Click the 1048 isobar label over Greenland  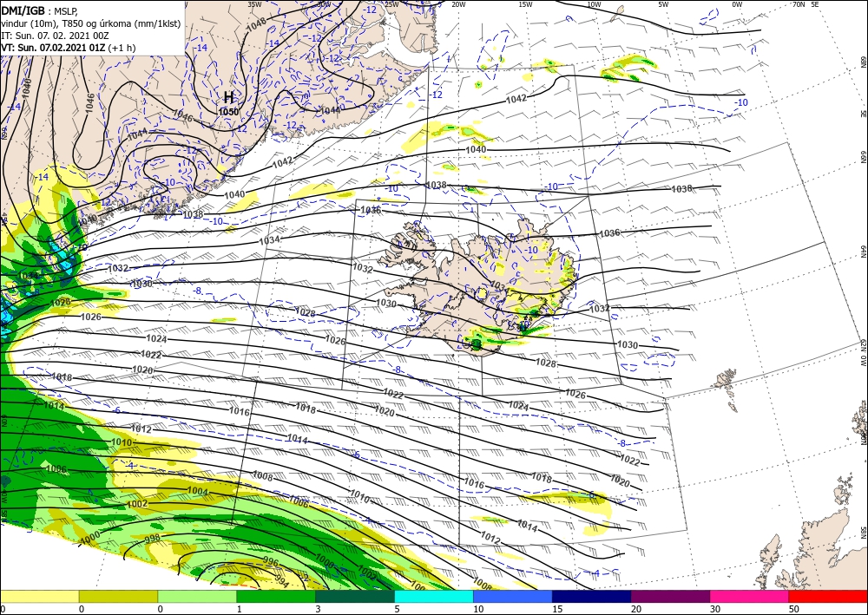pos(256,24)
